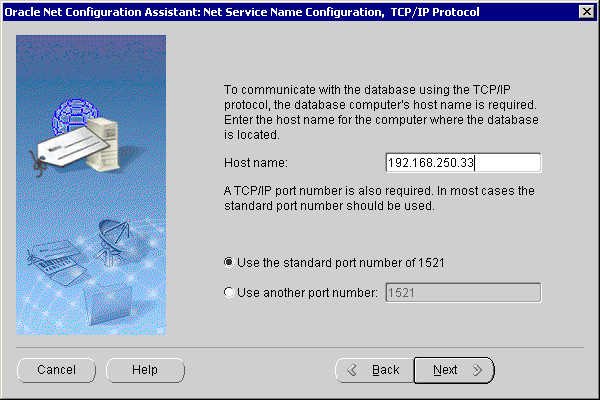The width and height of the screenshot is (600, 400).
Task: Select the standard port number 1521 option
Action: [230, 263]
